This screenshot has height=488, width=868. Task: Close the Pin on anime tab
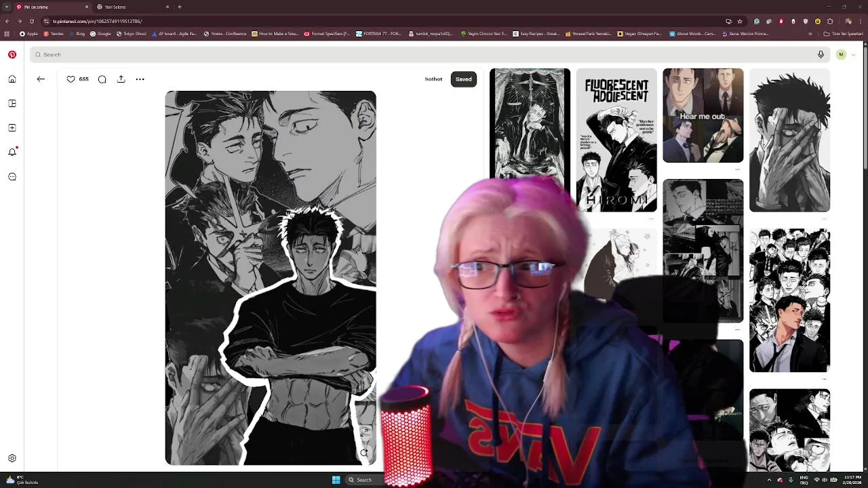coord(87,7)
